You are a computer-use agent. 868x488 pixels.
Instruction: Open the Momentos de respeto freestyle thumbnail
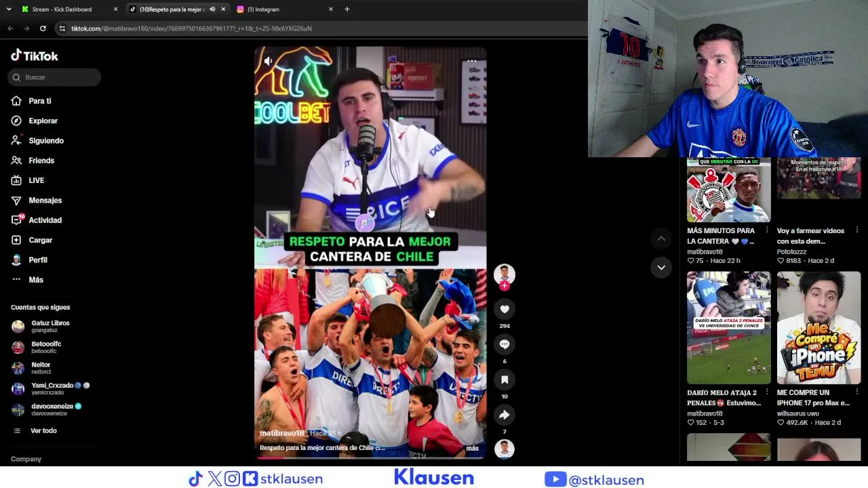click(x=819, y=178)
